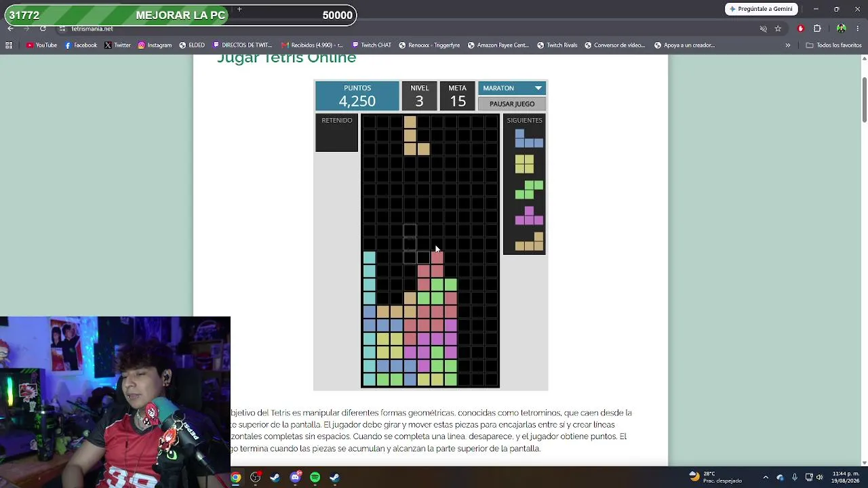Click Chrome icon in taskbar

(x=235, y=477)
